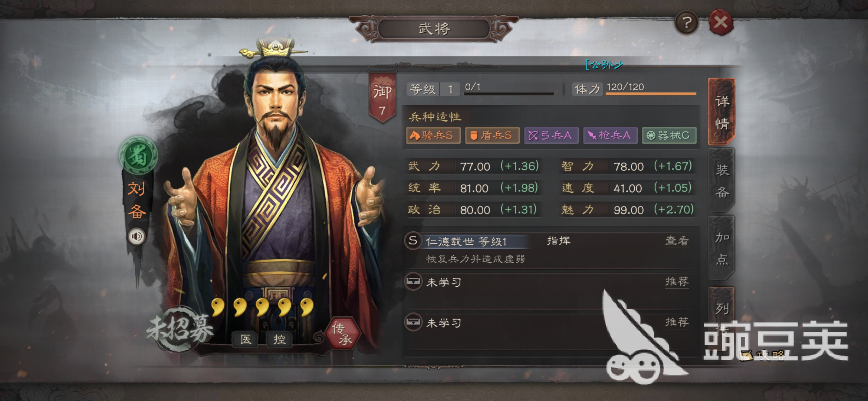Open the S-rank 仁德载世 skill entry
The image size is (868, 401).
pos(466,242)
